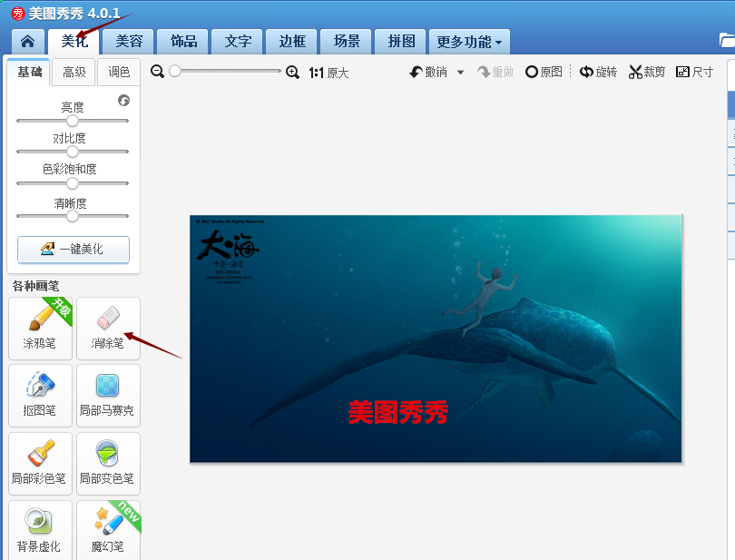Image resolution: width=735 pixels, height=560 pixels.
Task: Click the underwater whale image on canvas
Action: 436,339
